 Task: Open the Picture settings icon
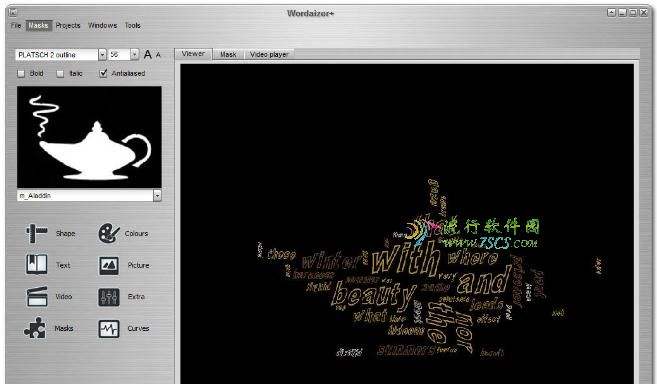pos(109,265)
